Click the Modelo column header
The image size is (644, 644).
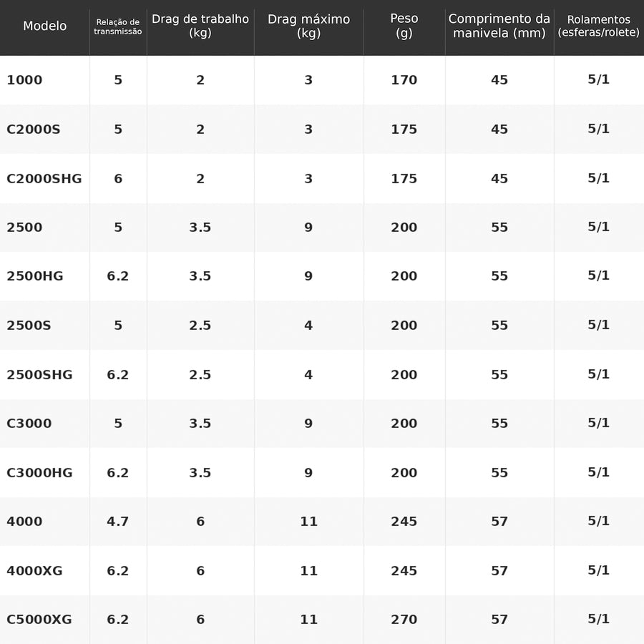(45, 26)
